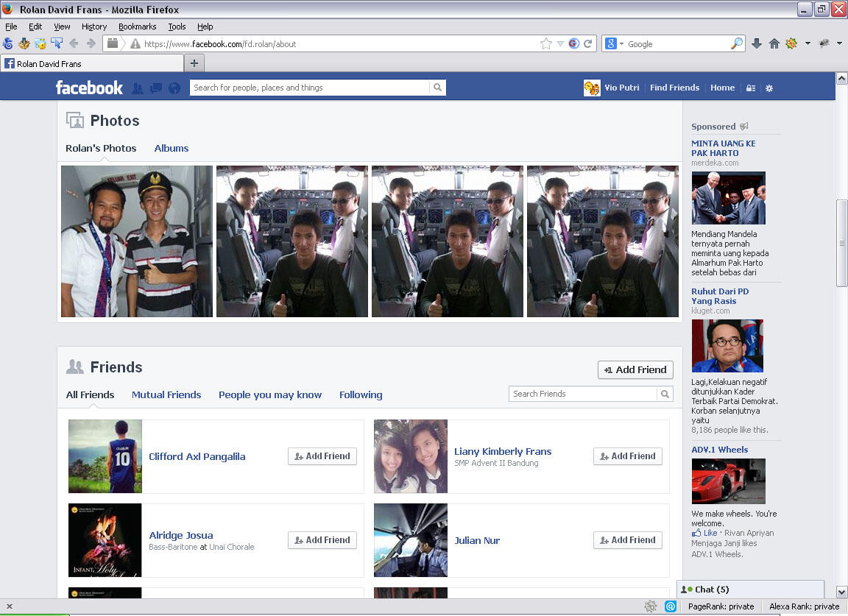The width and height of the screenshot is (848, 616).
Task: Open Facebook friend requests icon
Action: tap(138, 88)
